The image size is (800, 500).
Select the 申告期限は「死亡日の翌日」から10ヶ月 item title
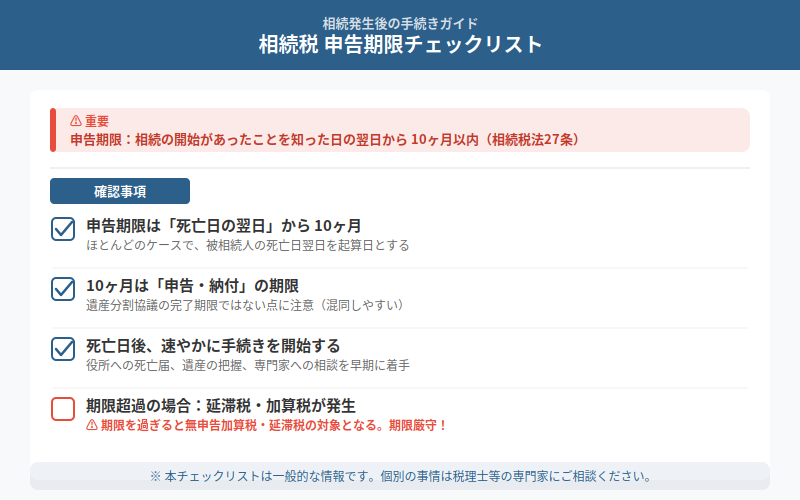(223, 225)
